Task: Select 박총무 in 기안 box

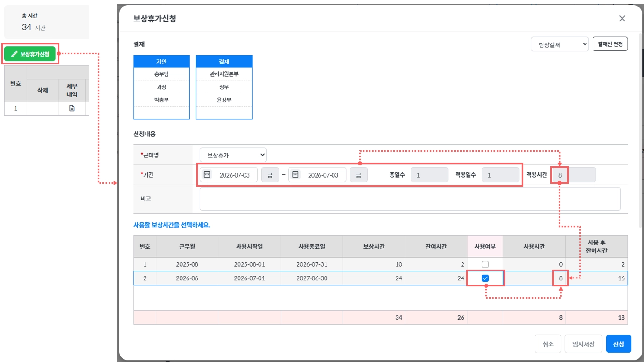Action: point(161,100)
